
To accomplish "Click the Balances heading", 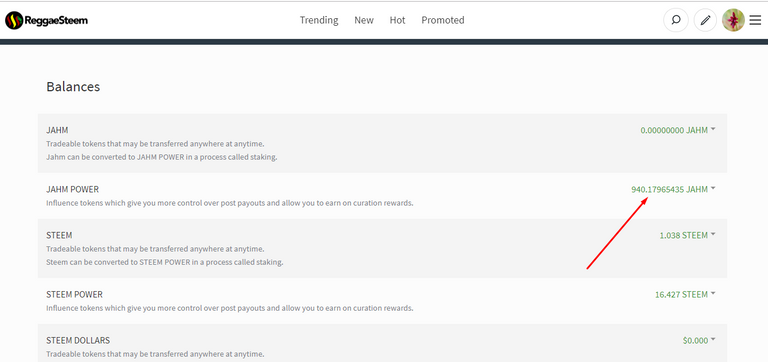I will tap(73, 87).
